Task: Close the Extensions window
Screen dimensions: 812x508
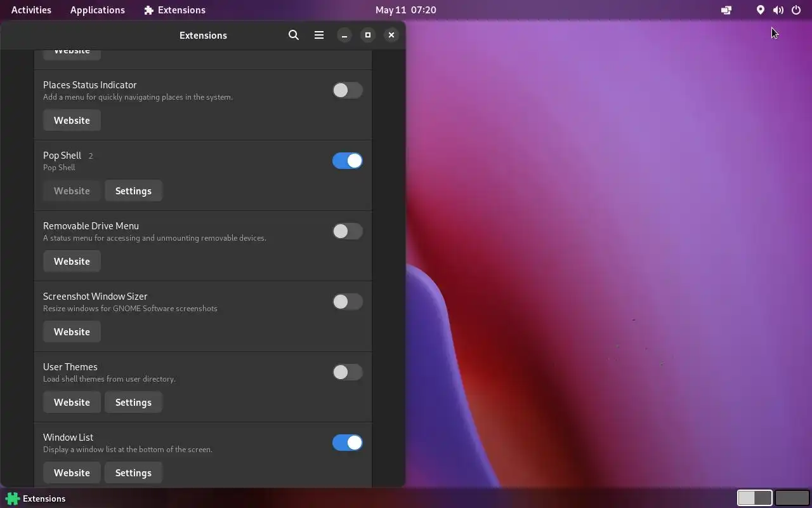Action: (391, 35)
